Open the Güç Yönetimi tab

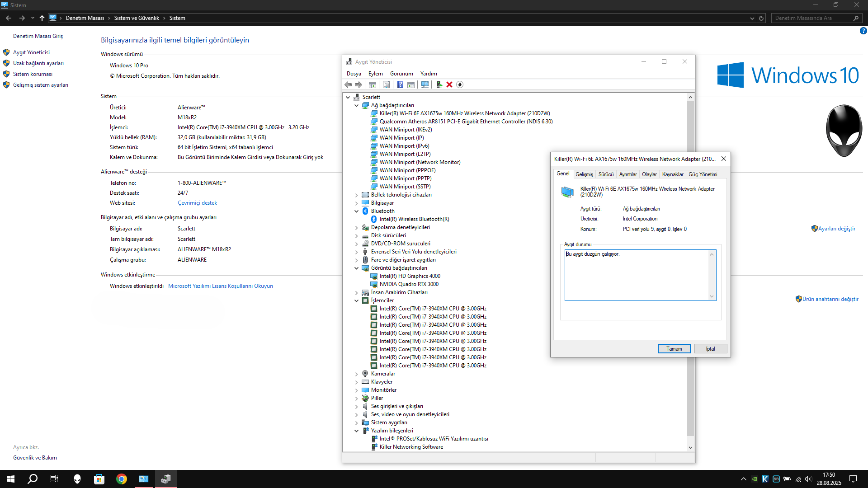point(703,174)
